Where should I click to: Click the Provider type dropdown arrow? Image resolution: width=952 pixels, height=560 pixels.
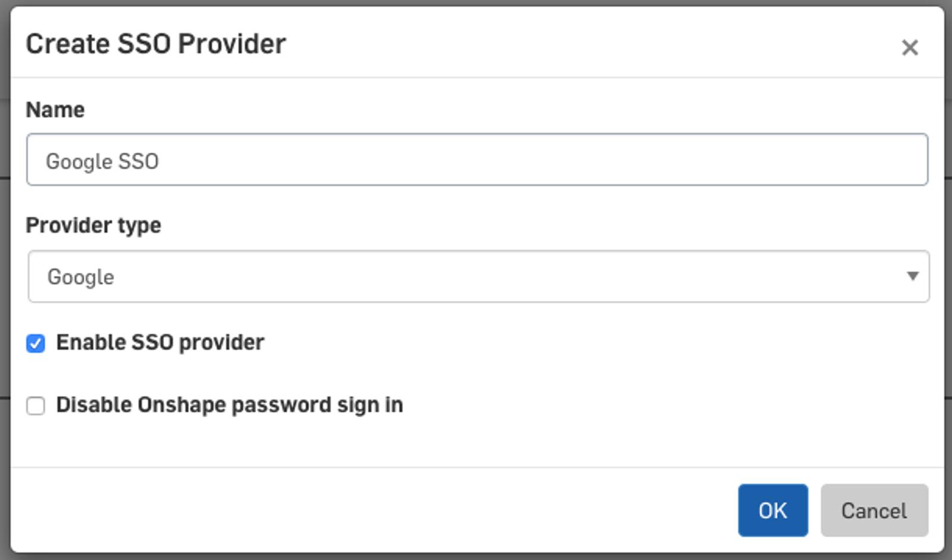coord(912,276)
